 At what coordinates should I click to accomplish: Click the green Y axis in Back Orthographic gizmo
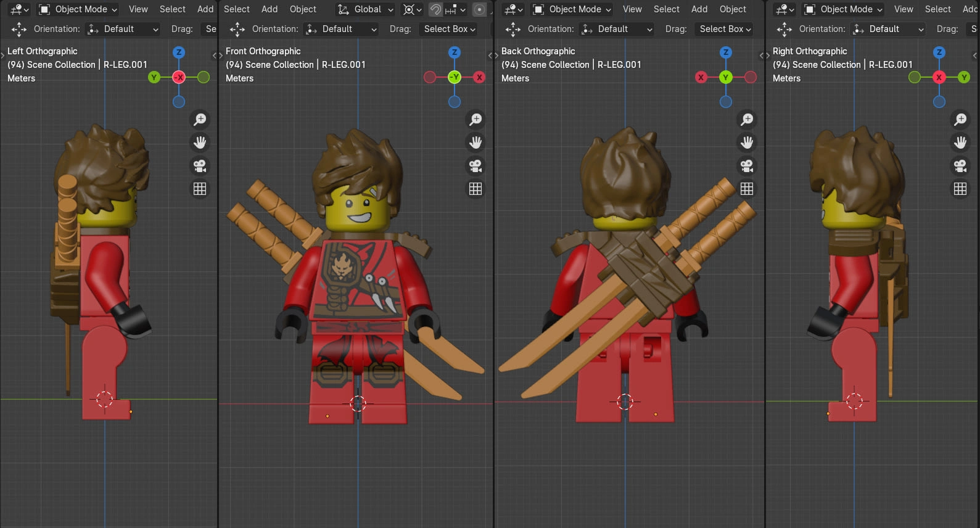click(726, 77)
